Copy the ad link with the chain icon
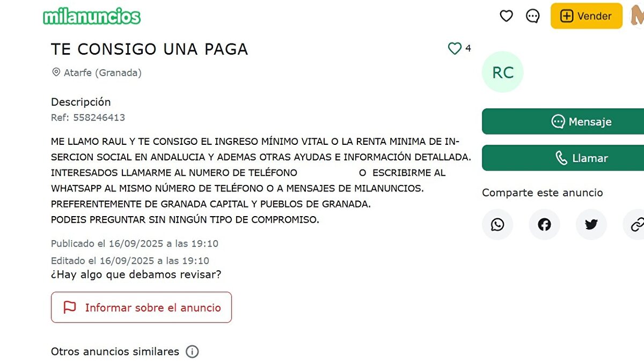The image size is (644, 362). [636, 224]
